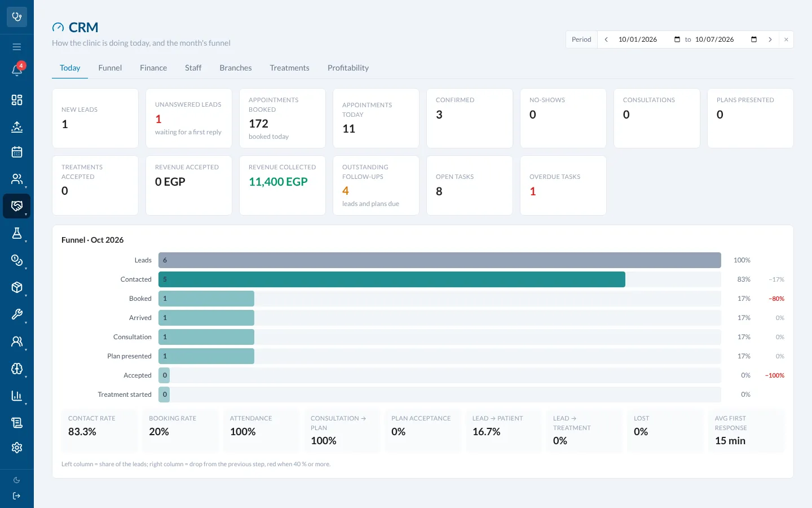Switch to the Staff tab
Image resolution: width=812 pixels, height=508 pixels.
193,68
